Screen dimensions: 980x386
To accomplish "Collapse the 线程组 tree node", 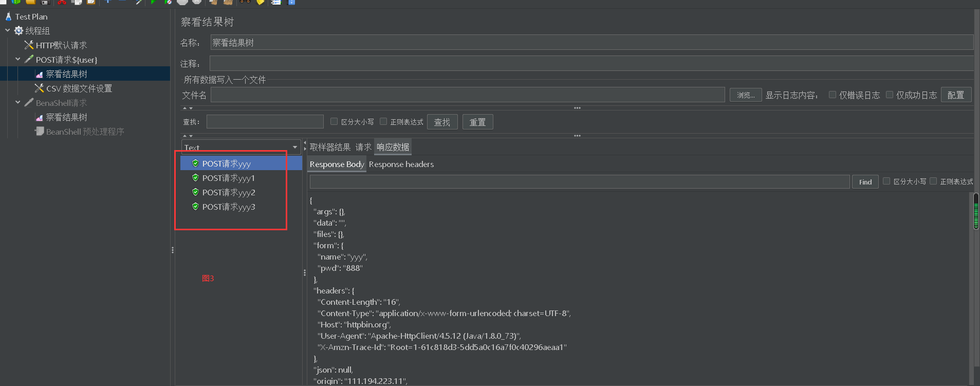I will point(8,30).
